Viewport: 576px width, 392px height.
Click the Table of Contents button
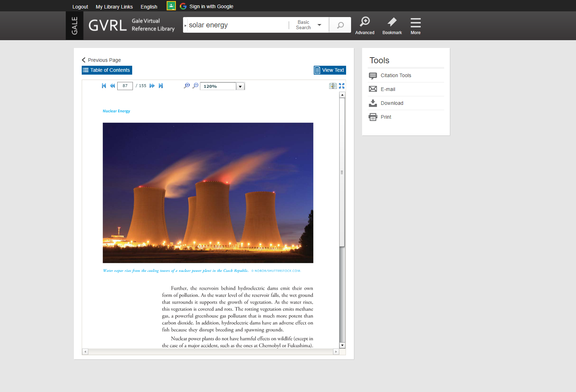point(107,70)
